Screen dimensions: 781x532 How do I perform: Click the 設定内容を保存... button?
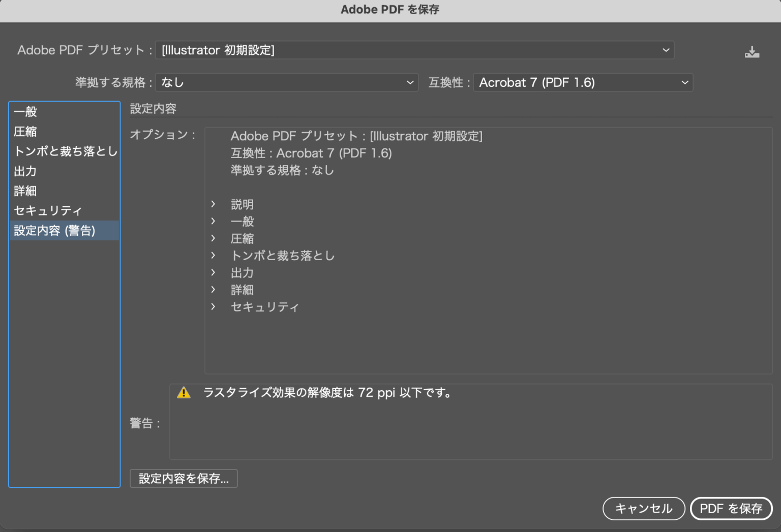pyautogui.click(x=183, y=478)
